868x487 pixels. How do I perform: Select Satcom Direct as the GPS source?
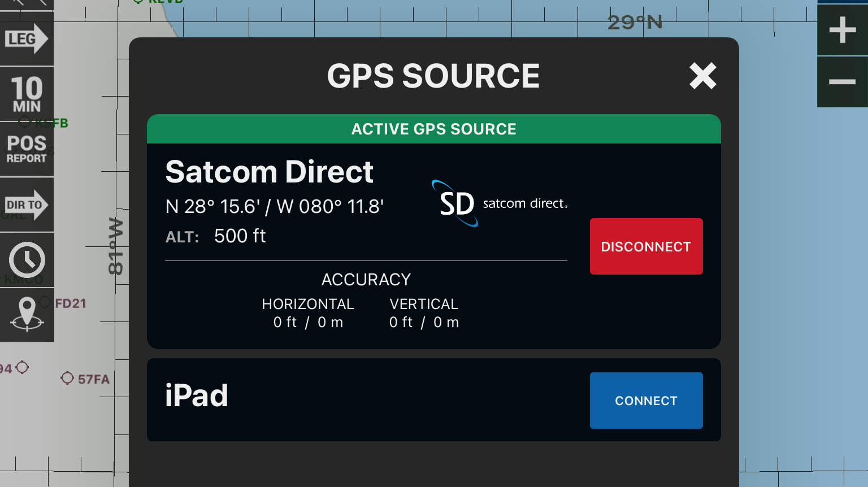(x=270, y=172)
